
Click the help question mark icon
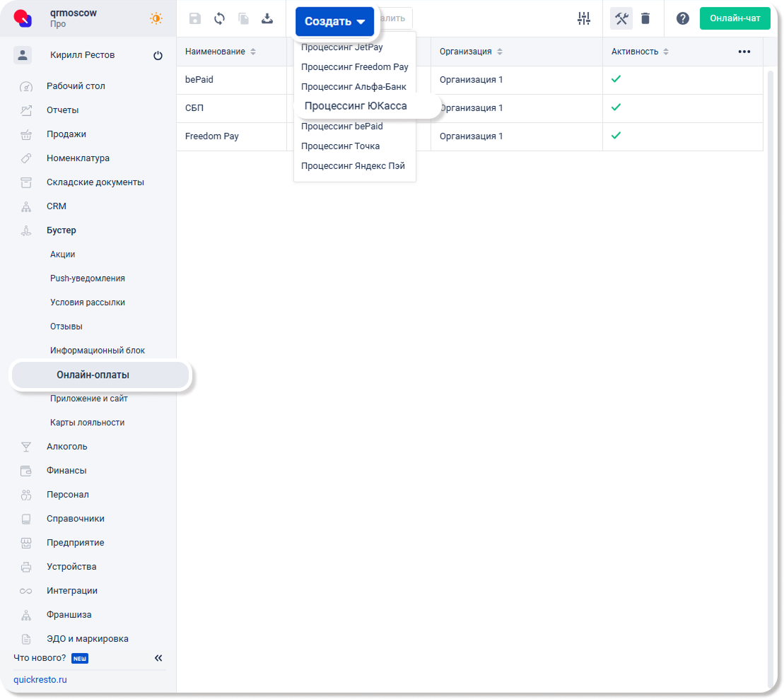(682, 19)
